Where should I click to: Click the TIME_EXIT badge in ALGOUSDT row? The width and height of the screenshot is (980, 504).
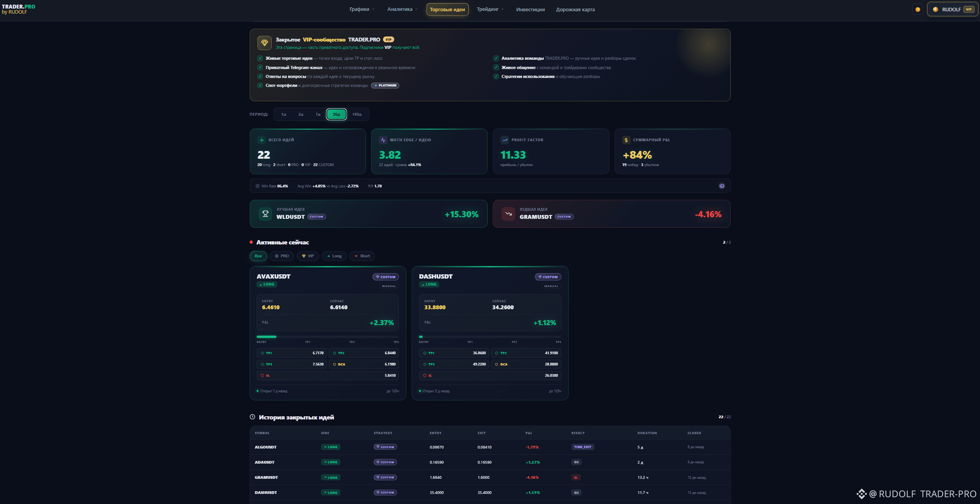click(583, 447)
